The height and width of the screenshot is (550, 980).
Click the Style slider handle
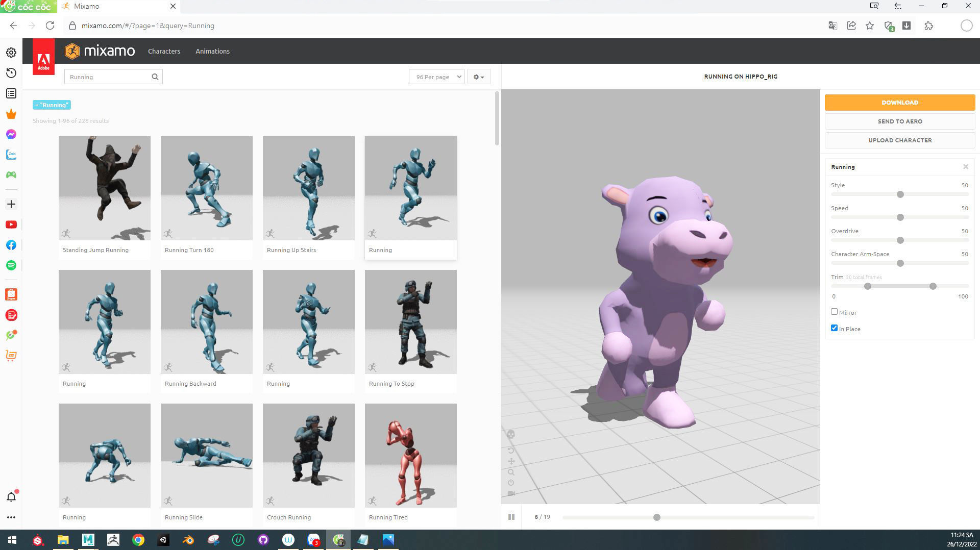coord(900,194)
